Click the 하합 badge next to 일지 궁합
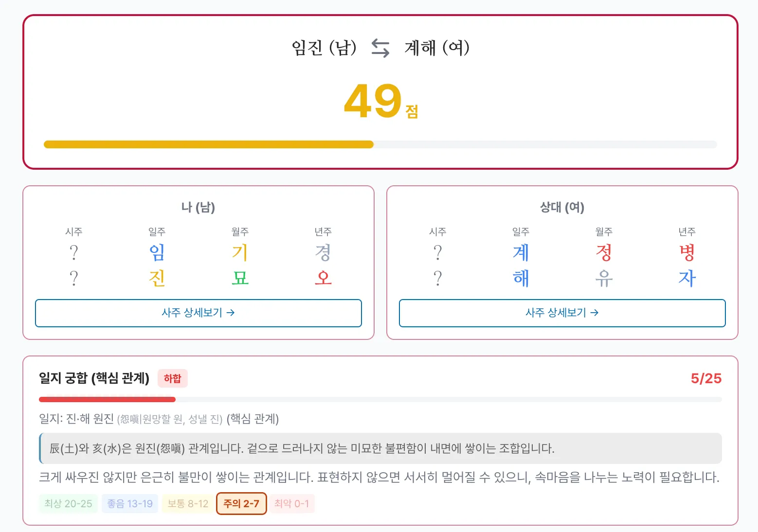Image resolution: width=758 pixels, height=532 pixels. point(173,378)
